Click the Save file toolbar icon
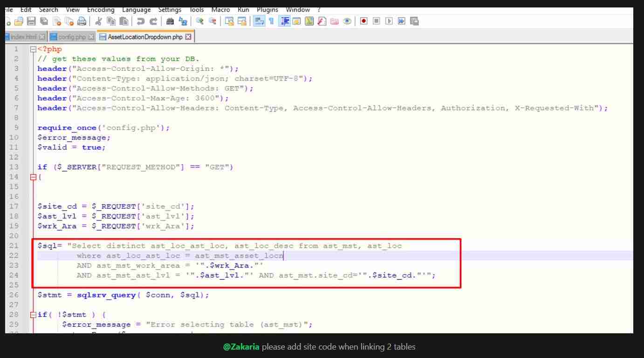644x358 pixels. pyautogui.click(x=31, y=21)
